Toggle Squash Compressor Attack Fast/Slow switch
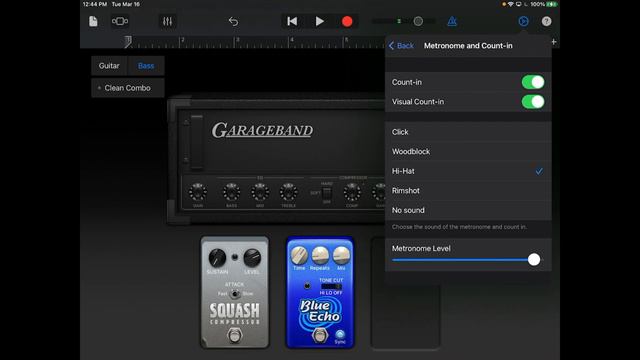 click(x=235, y=293)
